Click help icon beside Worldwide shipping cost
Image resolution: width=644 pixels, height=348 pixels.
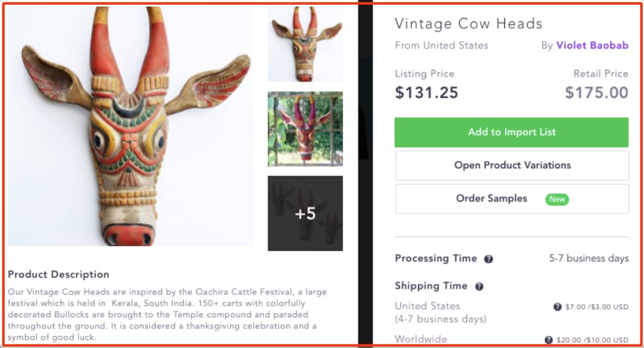549,340
